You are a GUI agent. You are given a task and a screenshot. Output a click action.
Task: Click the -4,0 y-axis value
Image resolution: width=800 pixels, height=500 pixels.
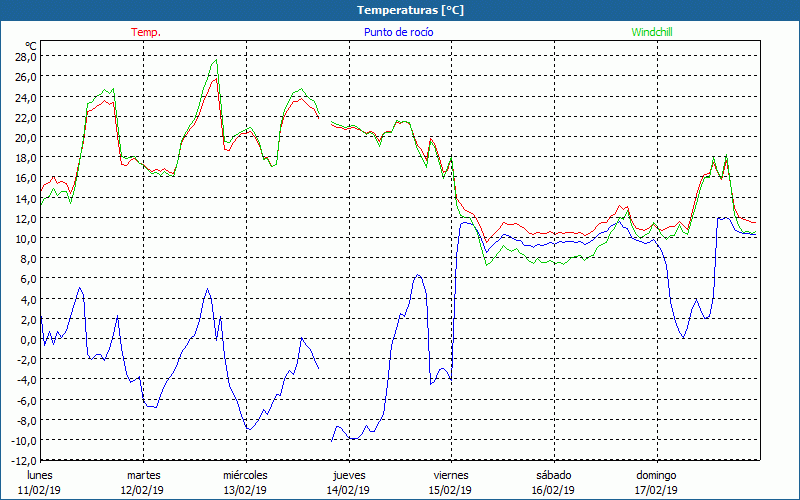pos(28,380)
